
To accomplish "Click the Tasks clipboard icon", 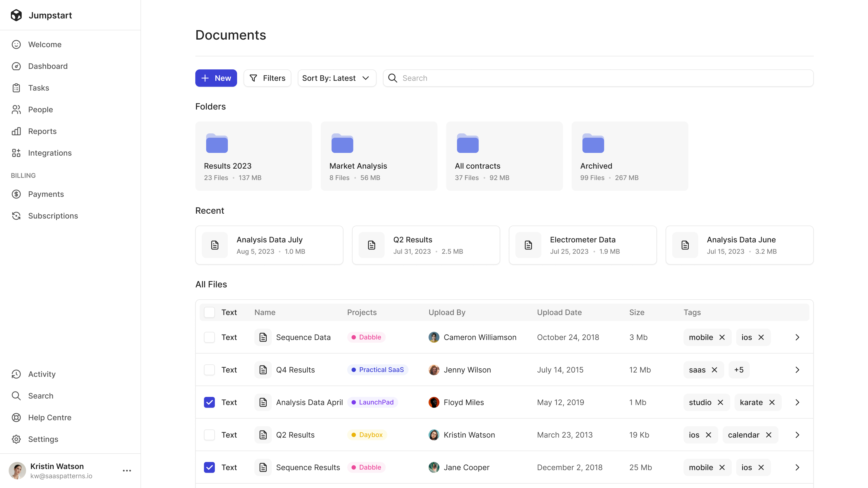I will [16, 88].
